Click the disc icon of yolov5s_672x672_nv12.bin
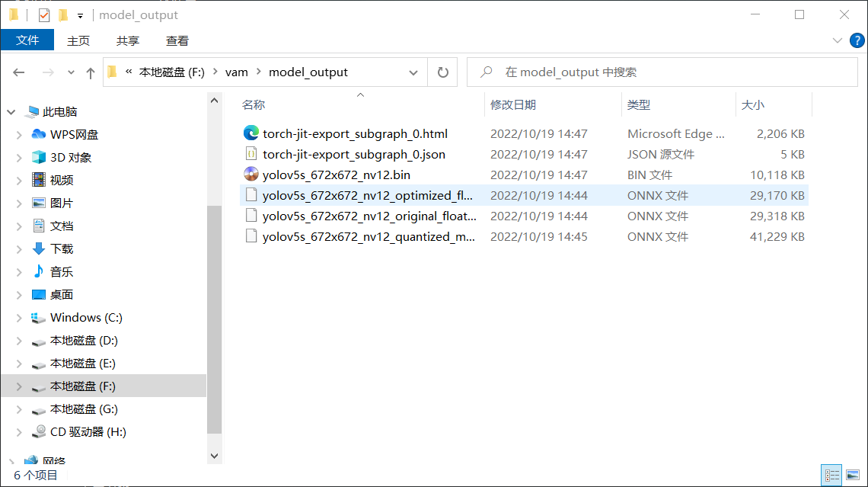868x487 pixels. point(251,175)
